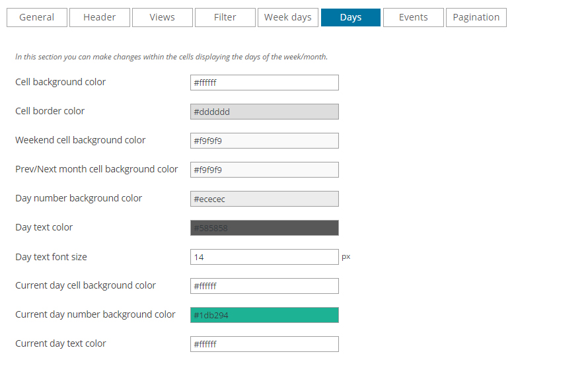Click the "Cell border color" label

pos(50,112)
